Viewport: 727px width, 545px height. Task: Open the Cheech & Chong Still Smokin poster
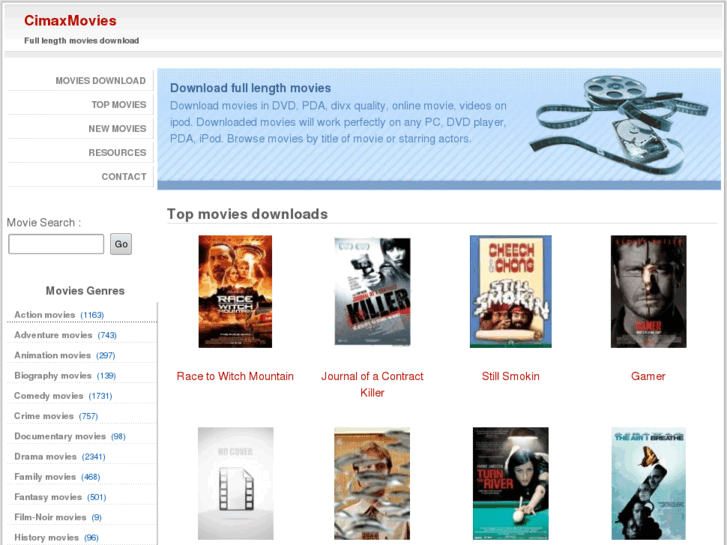pos(510,291)
